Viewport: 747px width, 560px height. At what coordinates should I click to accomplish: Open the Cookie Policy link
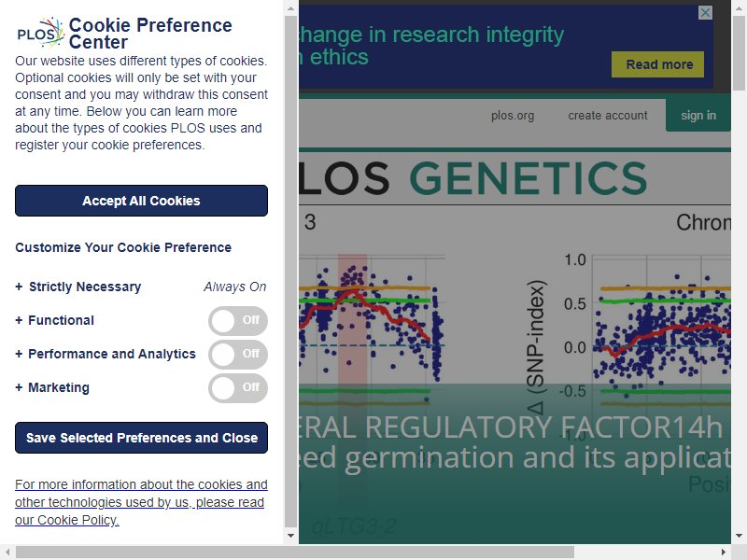coord(141,502)
